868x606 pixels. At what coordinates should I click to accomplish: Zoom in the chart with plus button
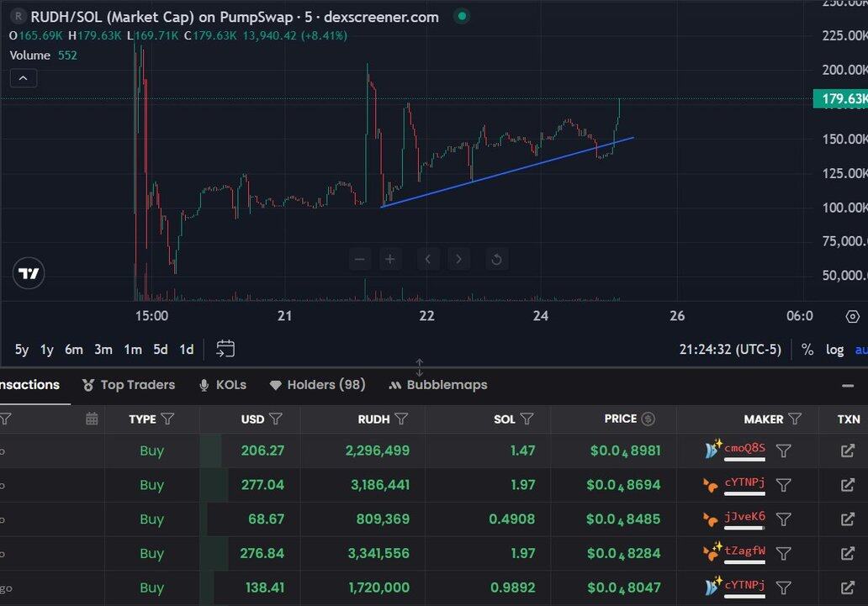pos(390,259)
